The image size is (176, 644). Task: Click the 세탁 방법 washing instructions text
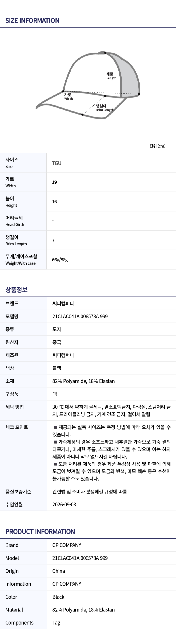(111, 411)
